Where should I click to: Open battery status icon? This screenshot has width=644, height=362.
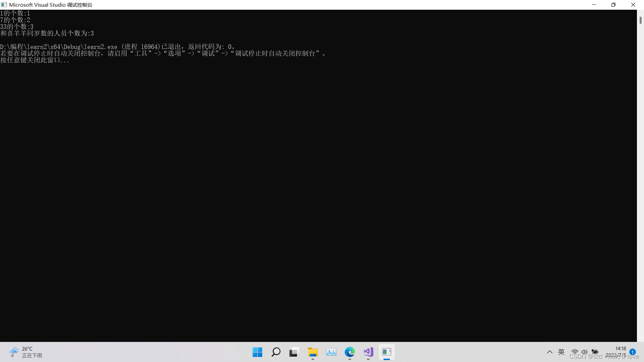[595, 352]
